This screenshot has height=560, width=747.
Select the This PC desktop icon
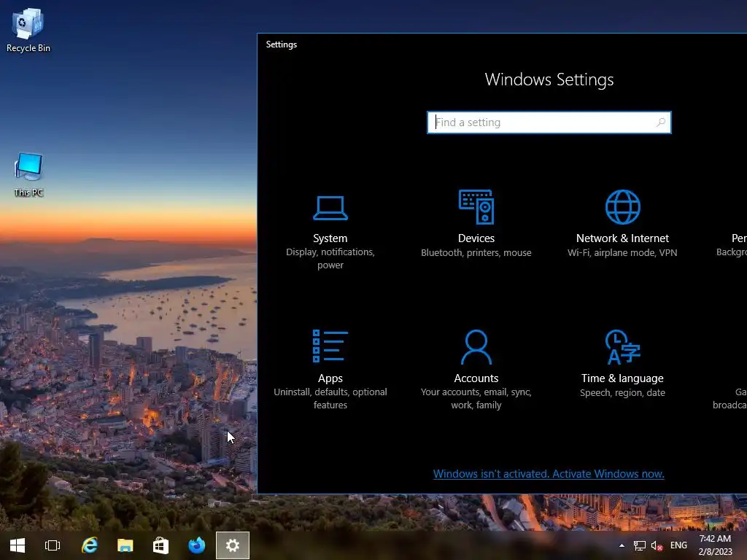28,174
